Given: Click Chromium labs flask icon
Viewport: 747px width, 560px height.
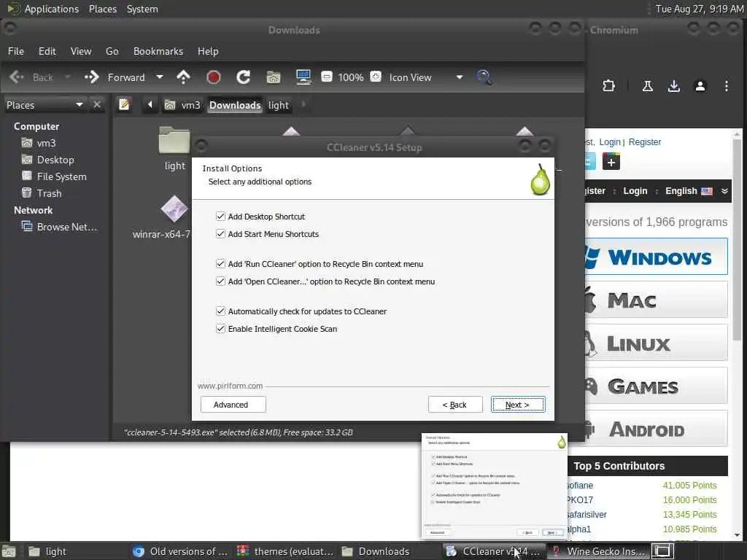Looking at the screenshot, I should [x=648, y=86].
